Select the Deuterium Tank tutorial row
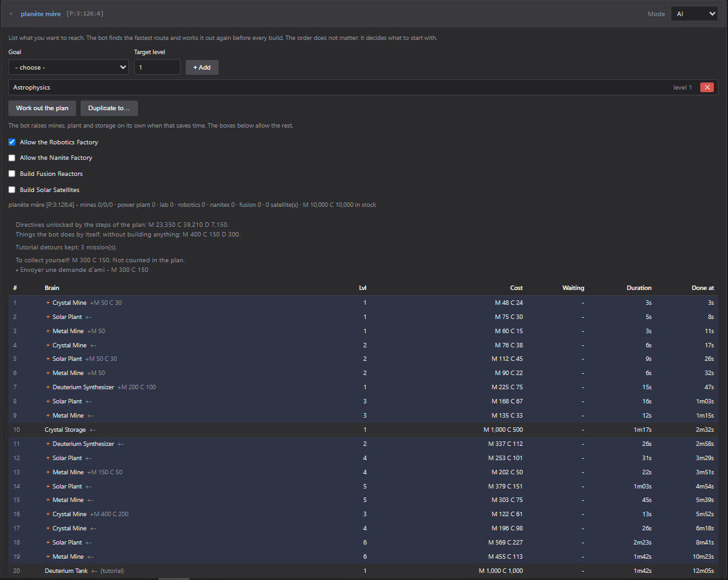The image size is (728, 580). click(363, 571)
